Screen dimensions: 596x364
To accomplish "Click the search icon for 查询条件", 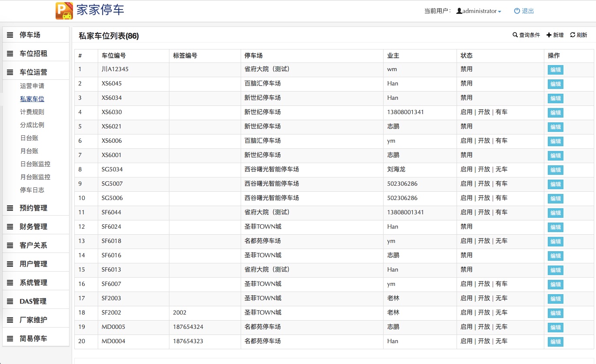I will coord(515,35).
